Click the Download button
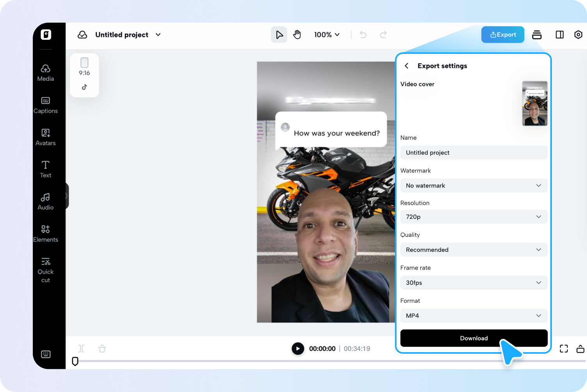This screenshot has width=587, height=392. click(x=474, y=338)
